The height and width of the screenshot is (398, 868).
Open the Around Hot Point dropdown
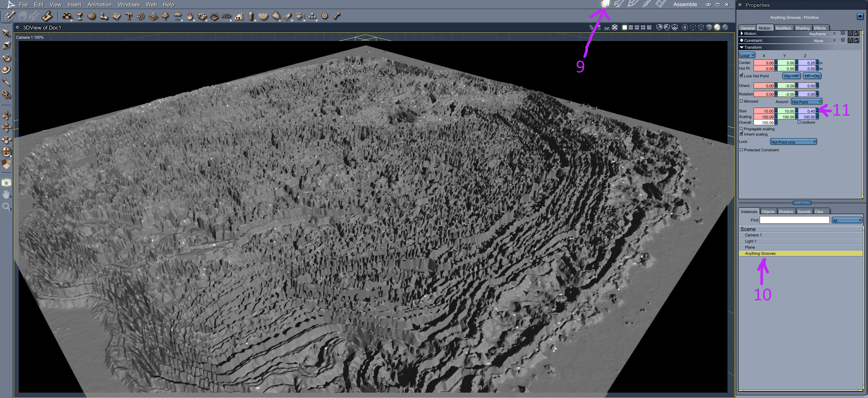[x=806, y=102]
